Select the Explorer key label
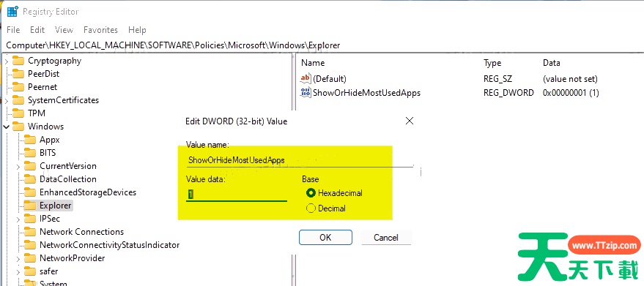Viewport: 644px width, 286px height. [x=56, y=205]
